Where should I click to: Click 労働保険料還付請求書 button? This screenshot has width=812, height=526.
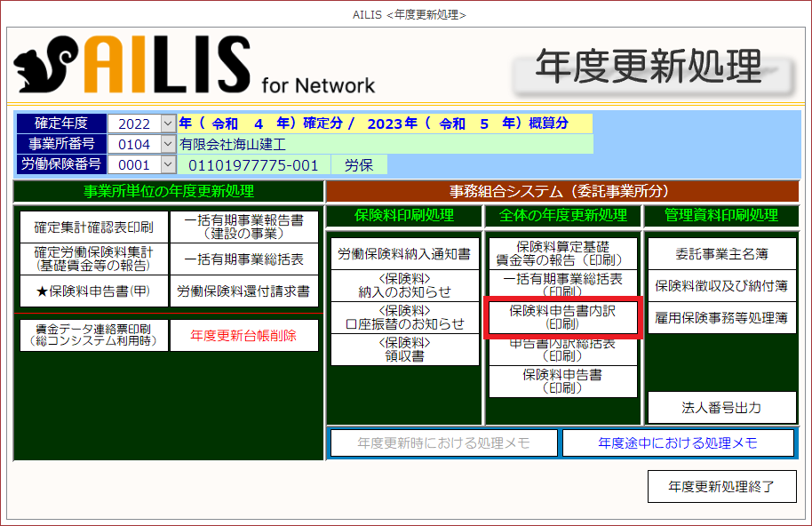[x=243, y=290]
